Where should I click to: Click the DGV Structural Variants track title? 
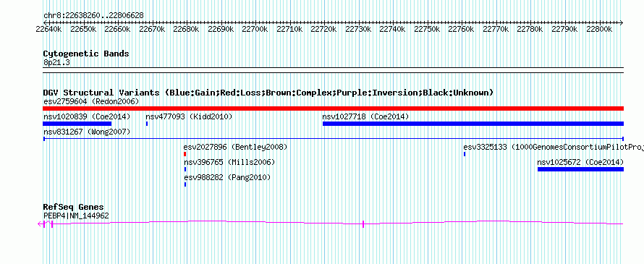click(x=268, y=93)
